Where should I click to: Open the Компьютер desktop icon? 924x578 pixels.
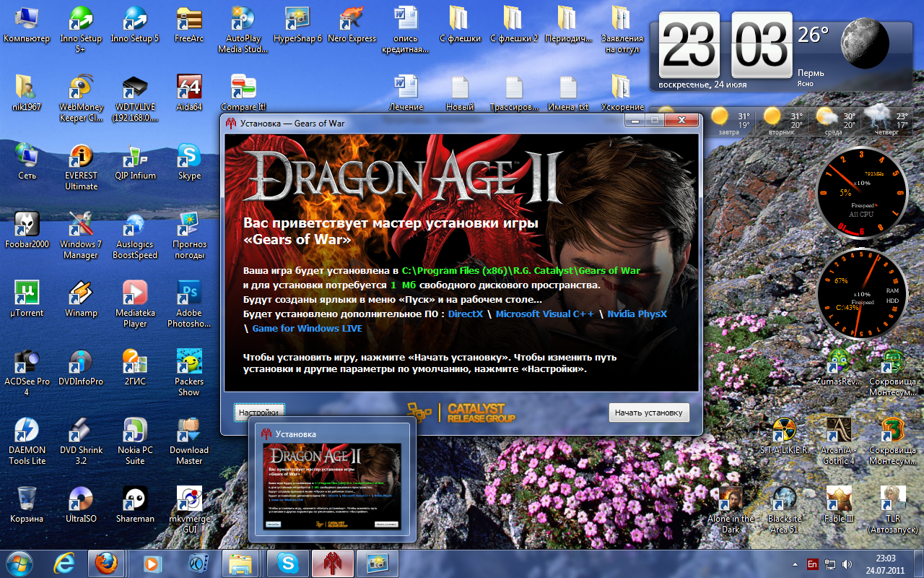[27, 25]
